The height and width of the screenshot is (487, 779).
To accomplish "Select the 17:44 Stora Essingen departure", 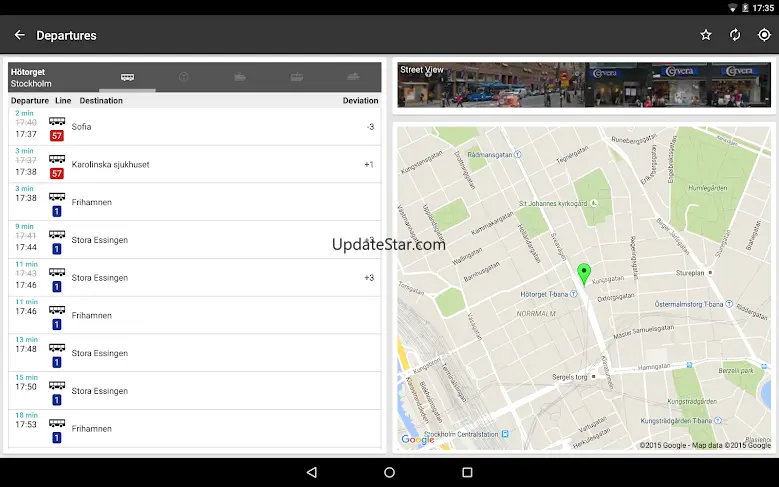I will click(x=195, y=240).
